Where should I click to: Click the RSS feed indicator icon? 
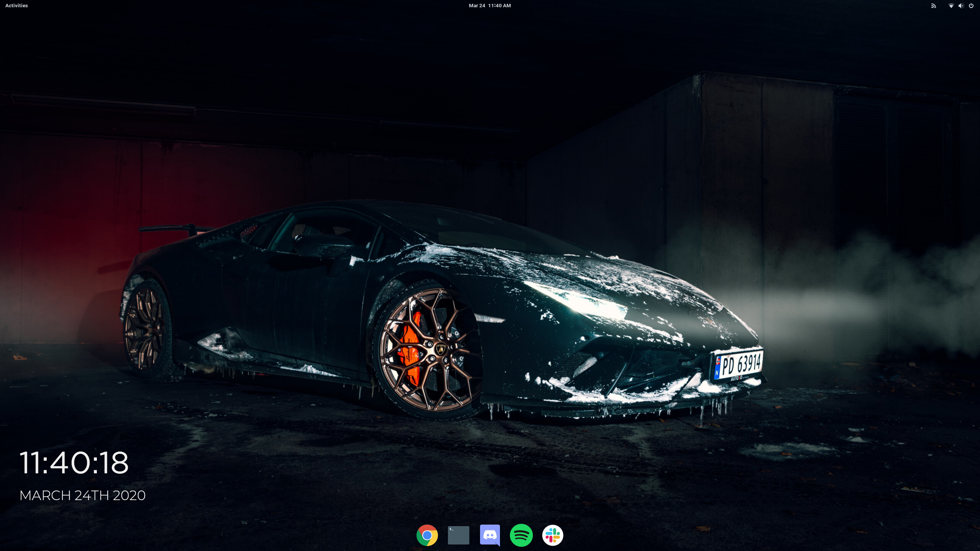(933, 6)
